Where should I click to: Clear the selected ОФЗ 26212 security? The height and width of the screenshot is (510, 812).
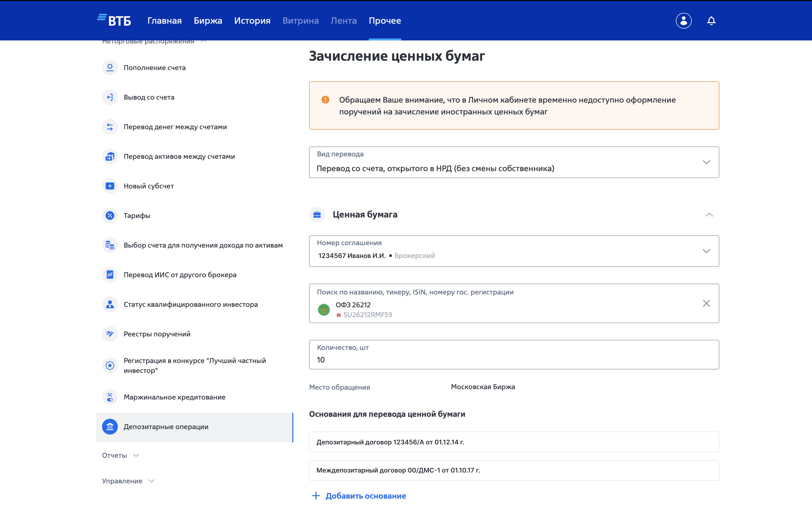coord(706,303)
